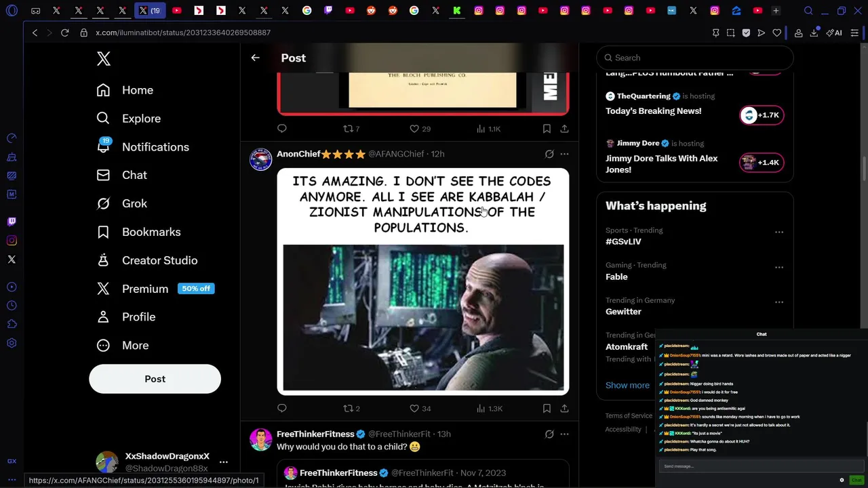Click the back arrow beside Post heading
Screen dimensions: 868x488
coord(255,58)
